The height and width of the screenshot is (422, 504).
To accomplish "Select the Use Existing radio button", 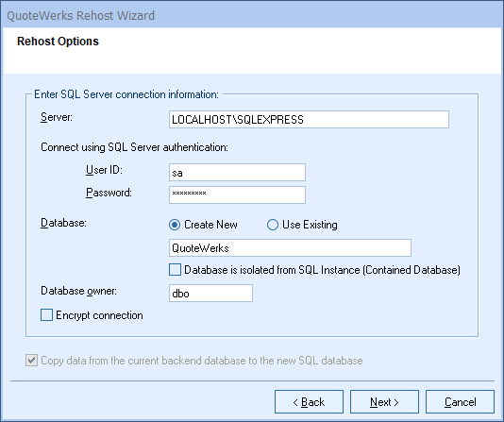I will (x=273, y=225).
